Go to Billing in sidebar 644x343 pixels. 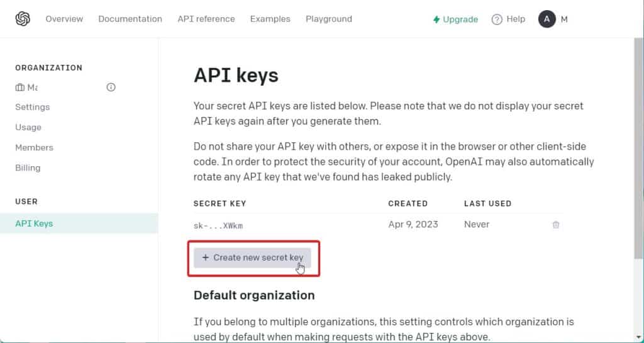(28, 167)
